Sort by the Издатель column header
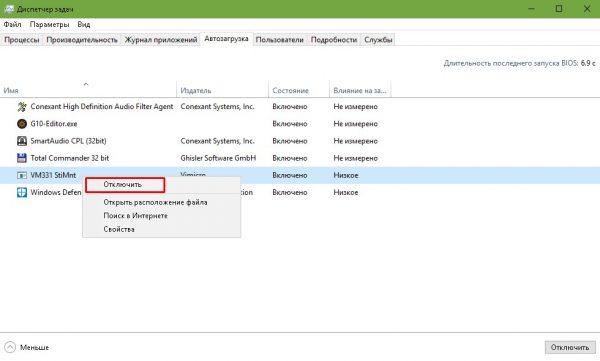 tap(222, 90)
